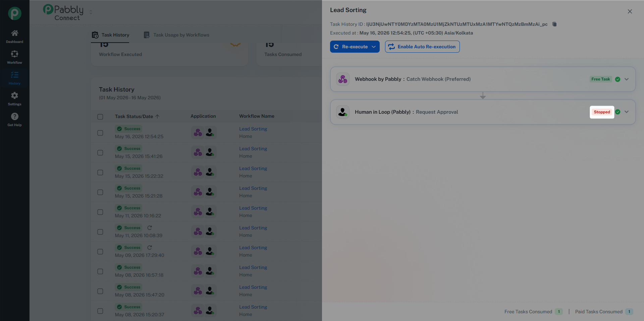
Task: Open Lead Sorting link for May 15 15:41:26
Action: (253, 149)
